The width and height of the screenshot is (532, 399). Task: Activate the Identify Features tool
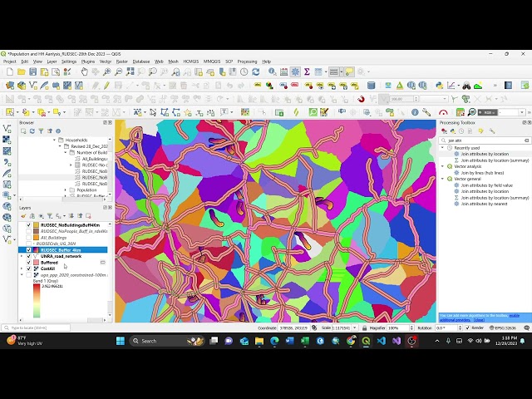click(x=272, y=72)
